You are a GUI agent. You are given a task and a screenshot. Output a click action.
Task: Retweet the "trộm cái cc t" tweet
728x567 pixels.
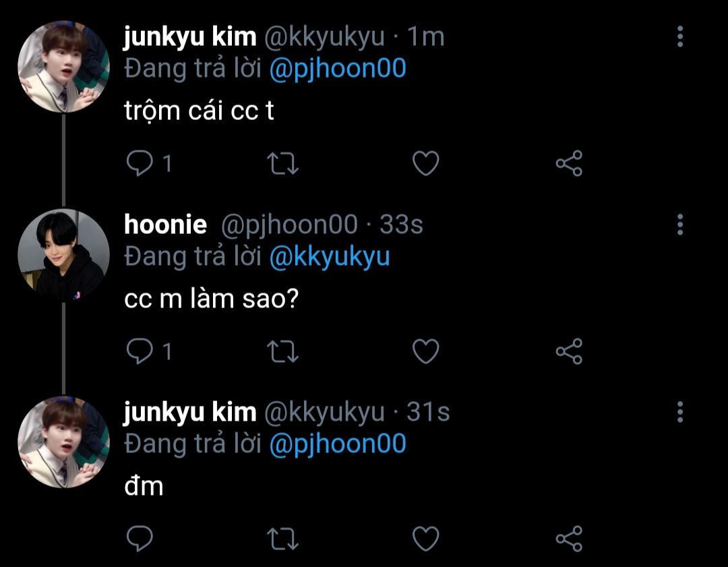[x=282, y=163]
